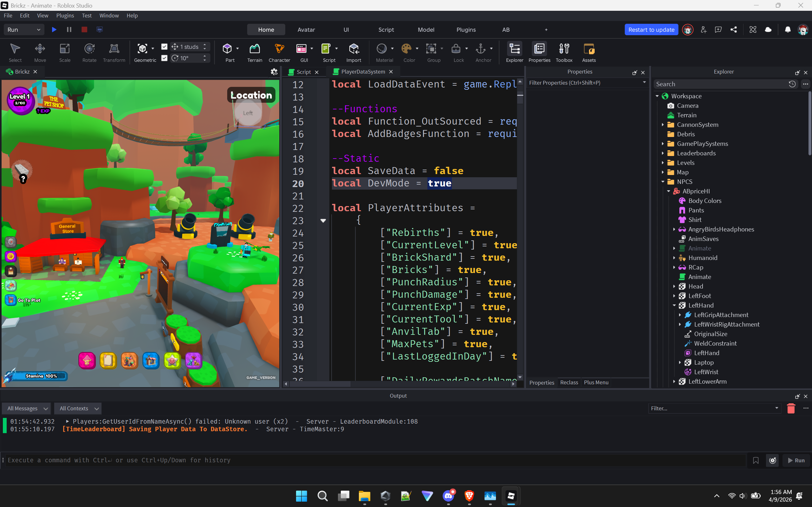
Task: Stop the simulation with red square
Action: [x=84, y=29]
